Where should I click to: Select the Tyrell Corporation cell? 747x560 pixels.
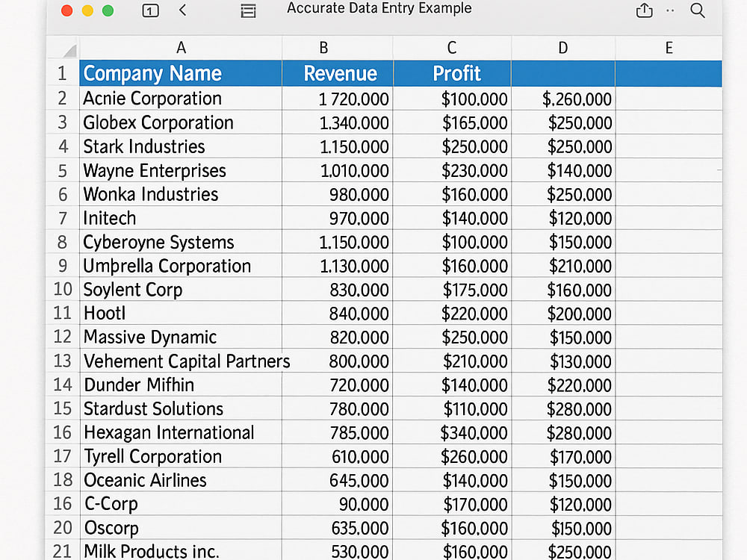[x=181, y=456]
